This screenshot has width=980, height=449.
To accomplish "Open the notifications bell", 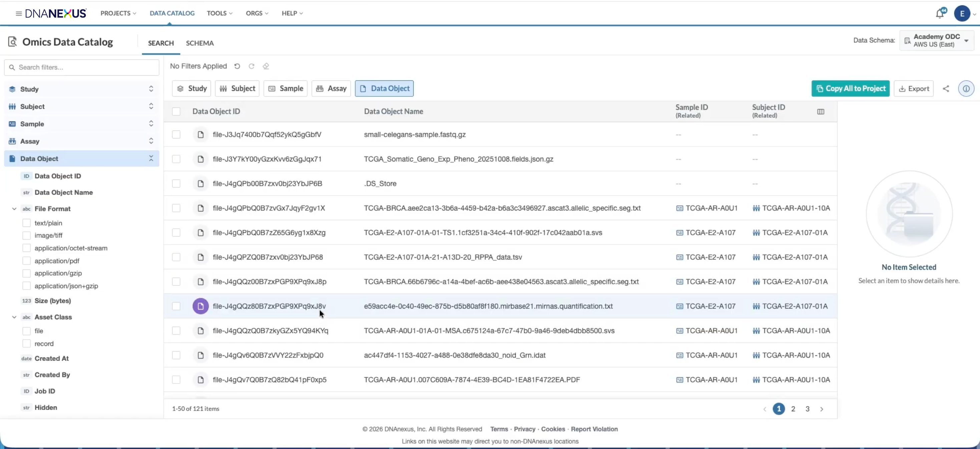I will (x=940, y=13).
